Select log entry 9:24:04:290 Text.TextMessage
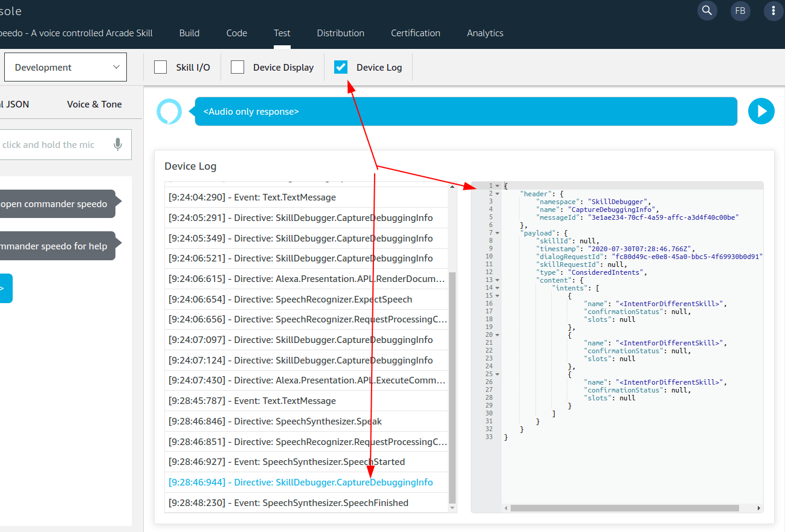This screenshot has width=785, height=532. [306, 197]
